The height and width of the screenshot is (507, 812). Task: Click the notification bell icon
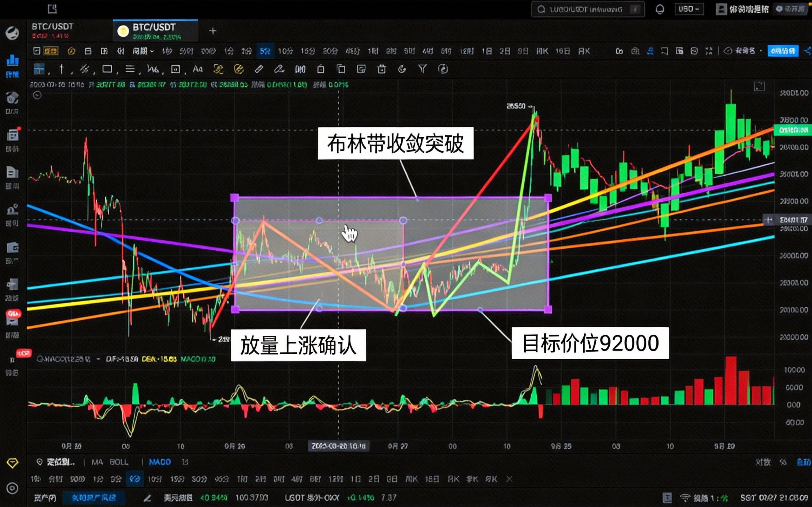click(x=660, y=10)
